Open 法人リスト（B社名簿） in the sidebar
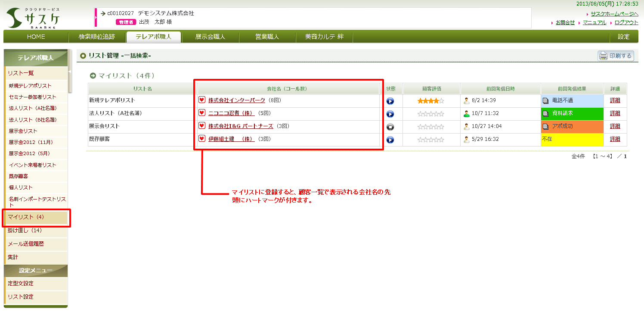Image resolution: width=644 pixels, height=315 pixels. click(x=37, y=120)
